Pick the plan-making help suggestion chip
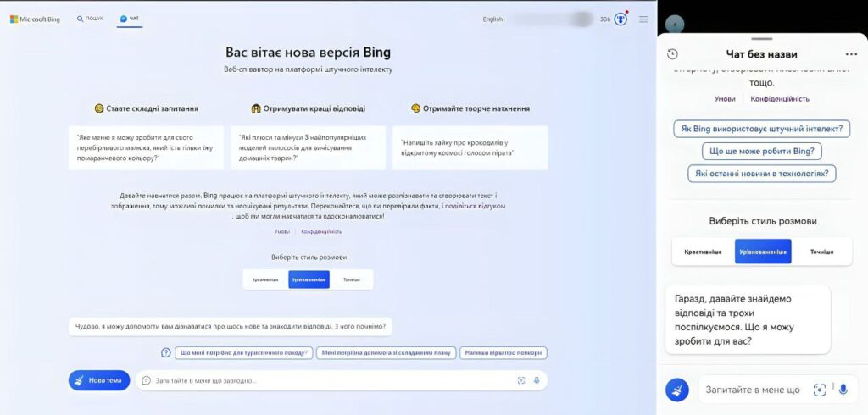This screenshot has height=415, width=868. pos(387,352)
